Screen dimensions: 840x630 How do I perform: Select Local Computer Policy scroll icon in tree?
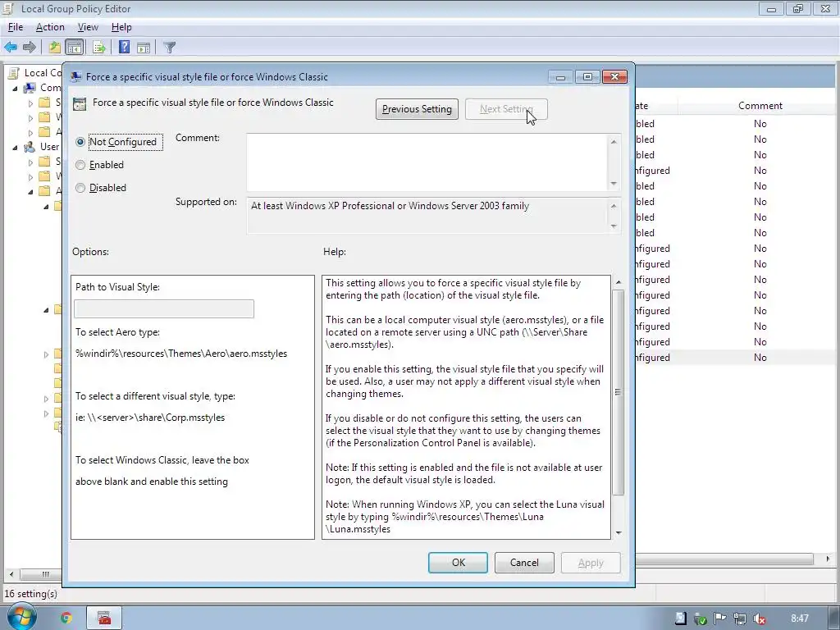tap(15, 73)
